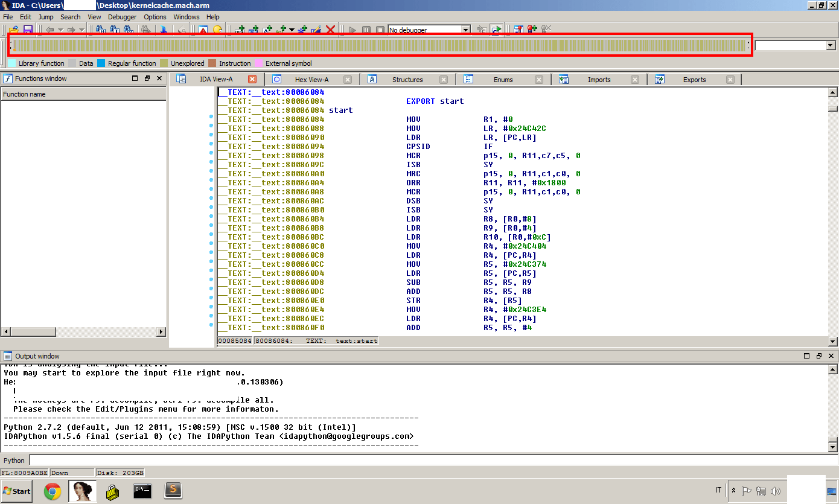The image size is (839, 504).
Task: Open dropdown arrow next to back arrow
Action: [x=60, y=30]
